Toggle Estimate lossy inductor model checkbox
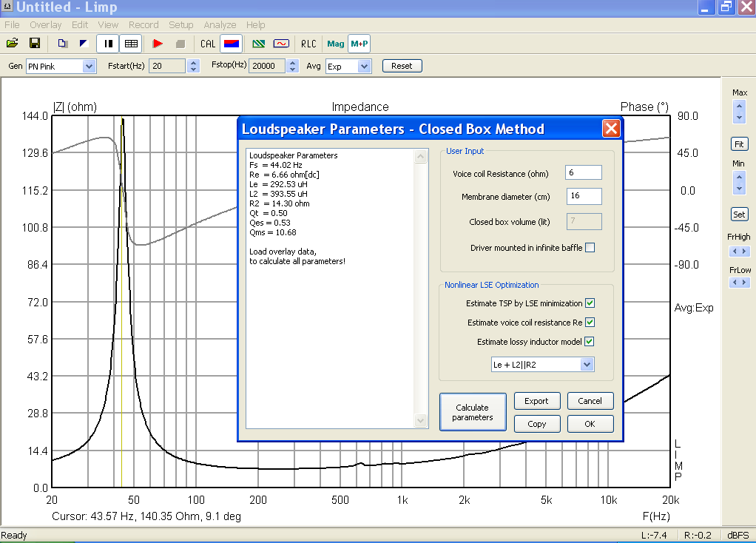This screenshot has width=756, height=543. pos(590,342)
